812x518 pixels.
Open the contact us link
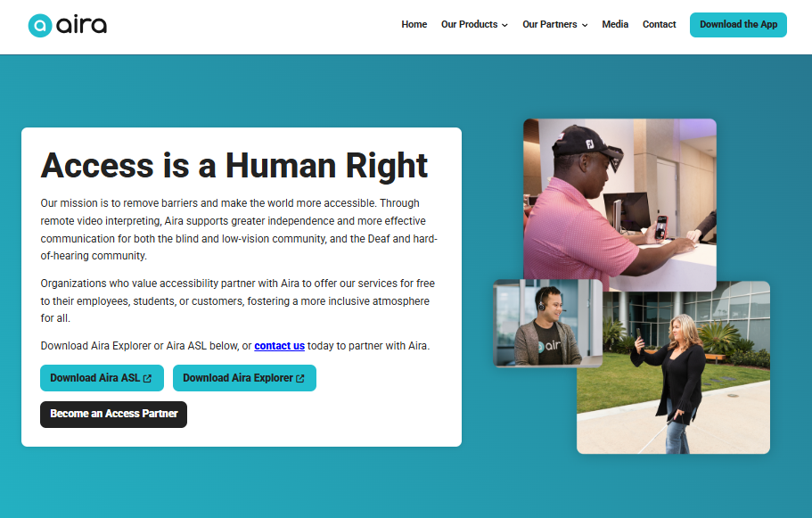click(279, 345)
